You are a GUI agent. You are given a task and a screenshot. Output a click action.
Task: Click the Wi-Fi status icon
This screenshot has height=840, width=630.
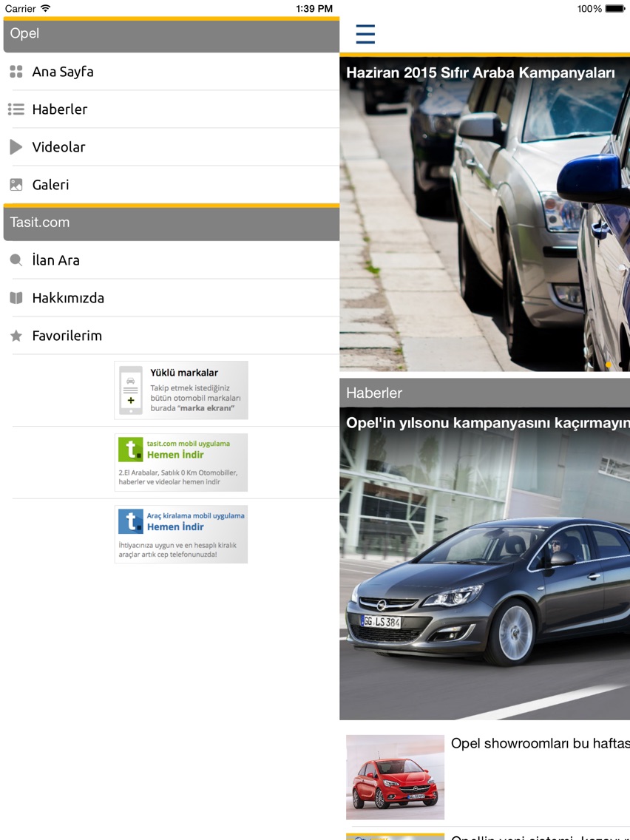46,8
